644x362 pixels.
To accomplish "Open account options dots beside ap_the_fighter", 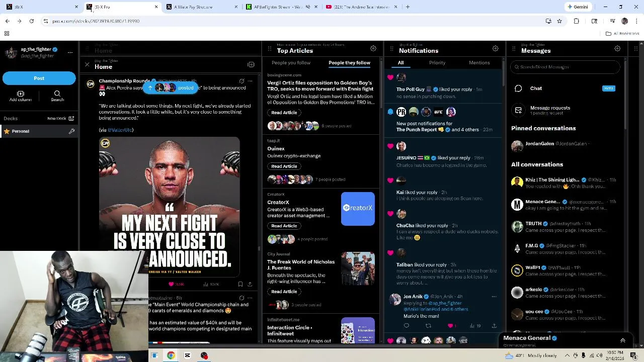I will [x=70, y=52].
